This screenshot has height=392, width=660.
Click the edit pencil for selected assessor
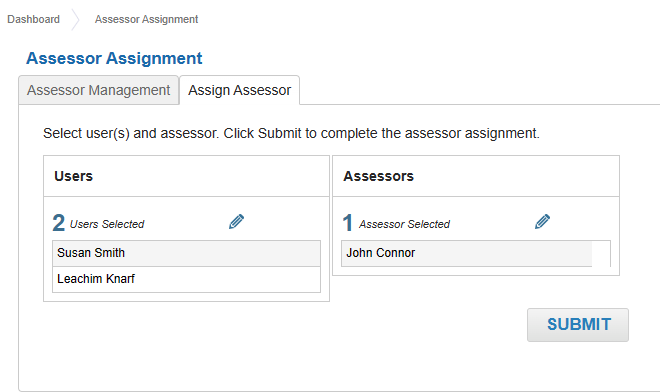(543, 221)
